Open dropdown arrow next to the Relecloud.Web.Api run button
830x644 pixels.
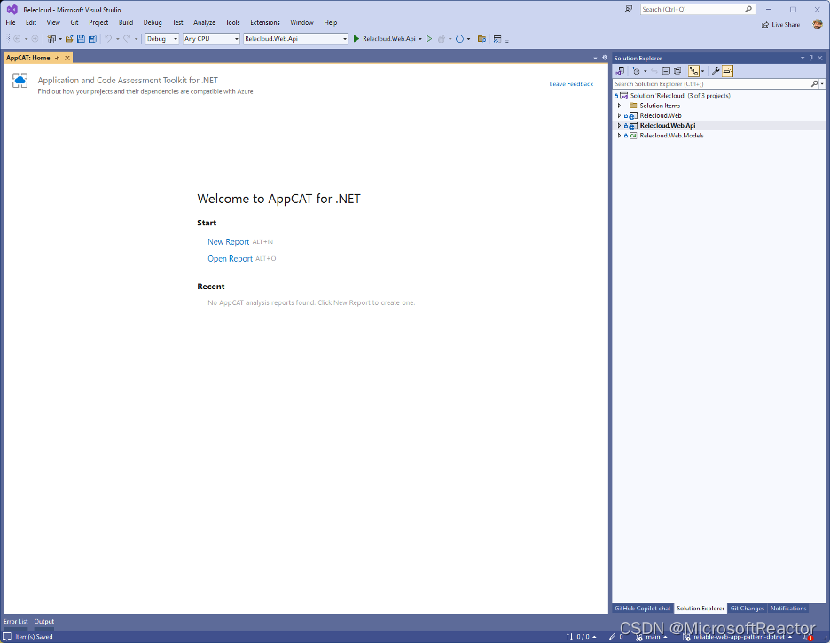(x=420, y=39)
